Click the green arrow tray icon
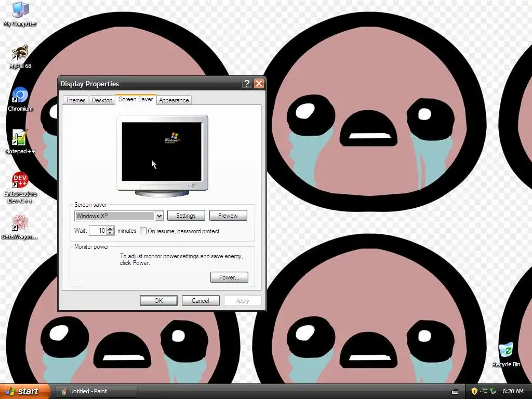 coord(494,391)
